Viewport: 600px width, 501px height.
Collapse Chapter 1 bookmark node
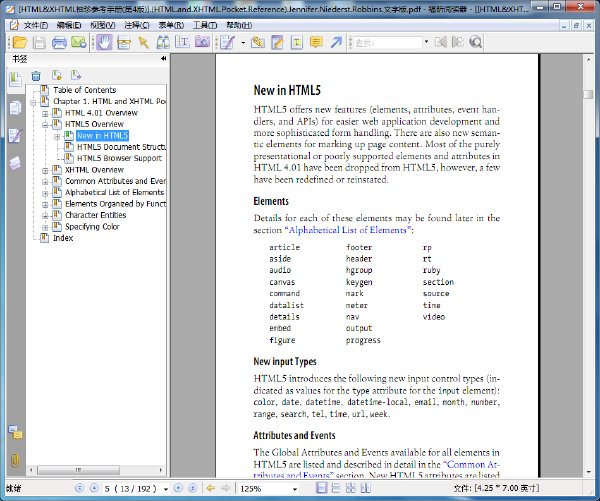click(33, 102)
